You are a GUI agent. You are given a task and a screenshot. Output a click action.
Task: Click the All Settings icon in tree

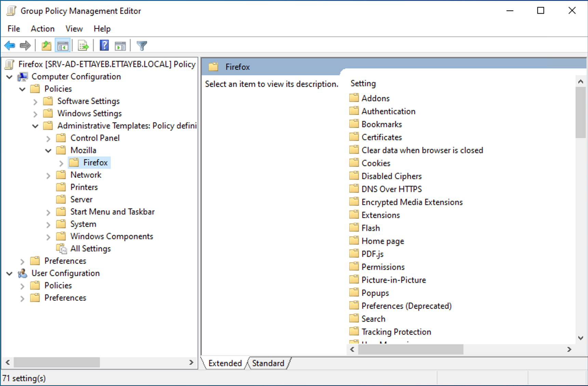(x=62, y=249)
